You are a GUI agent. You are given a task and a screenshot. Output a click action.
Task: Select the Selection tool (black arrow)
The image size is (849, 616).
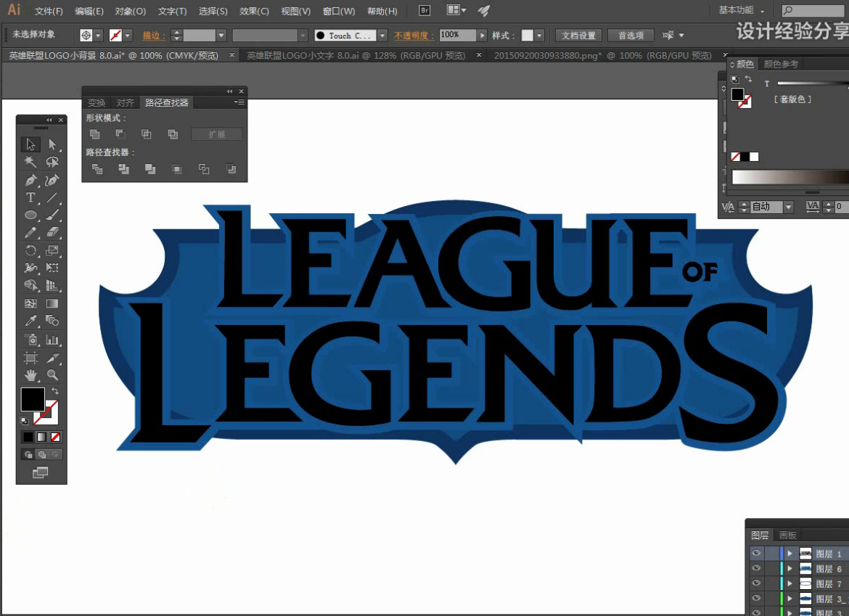30,144
